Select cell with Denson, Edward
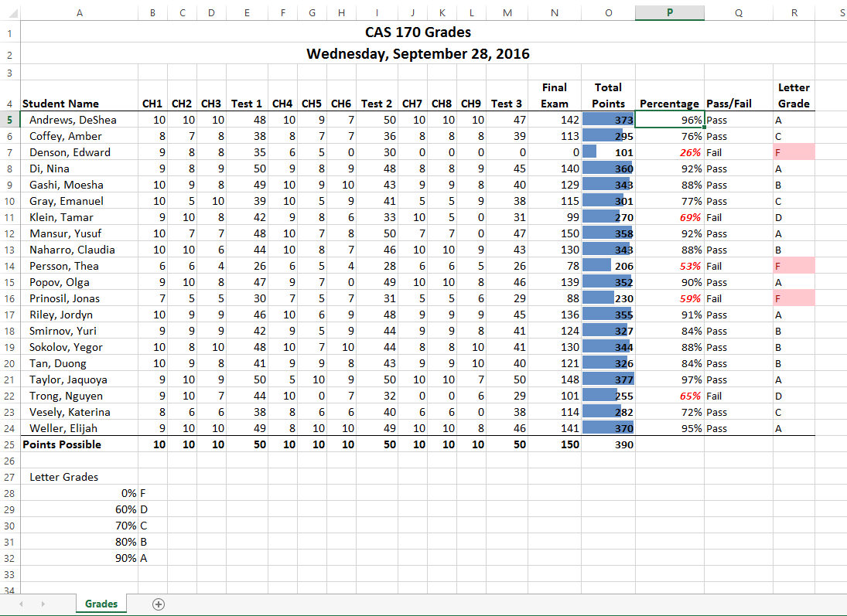Viewport: 847px width, 616px height. (x=79, y=152)
